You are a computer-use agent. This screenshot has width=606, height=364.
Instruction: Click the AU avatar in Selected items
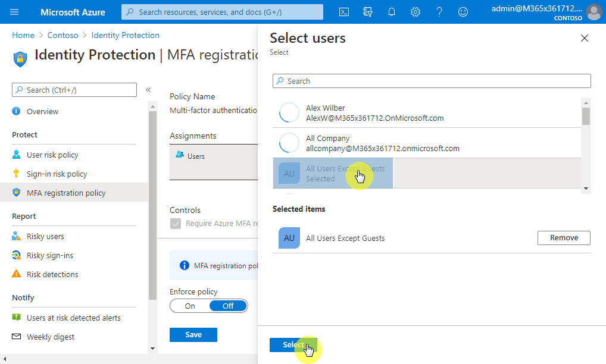click(x=289, y=238)
